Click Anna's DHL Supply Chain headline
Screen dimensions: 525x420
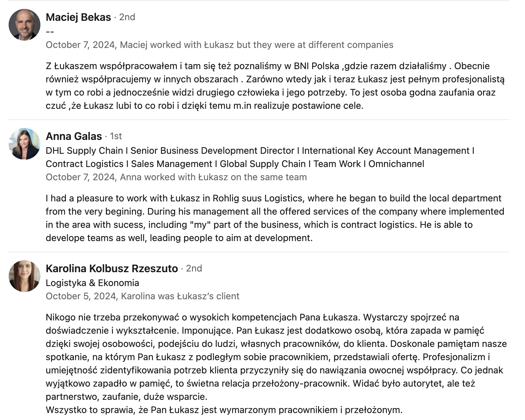click(x=260, y=157)
